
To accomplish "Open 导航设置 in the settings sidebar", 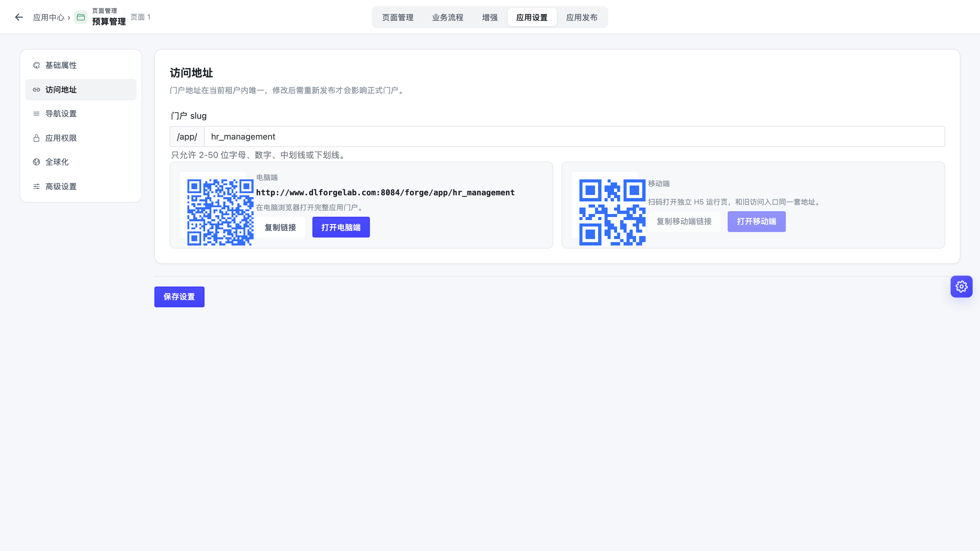I will 81,114.
